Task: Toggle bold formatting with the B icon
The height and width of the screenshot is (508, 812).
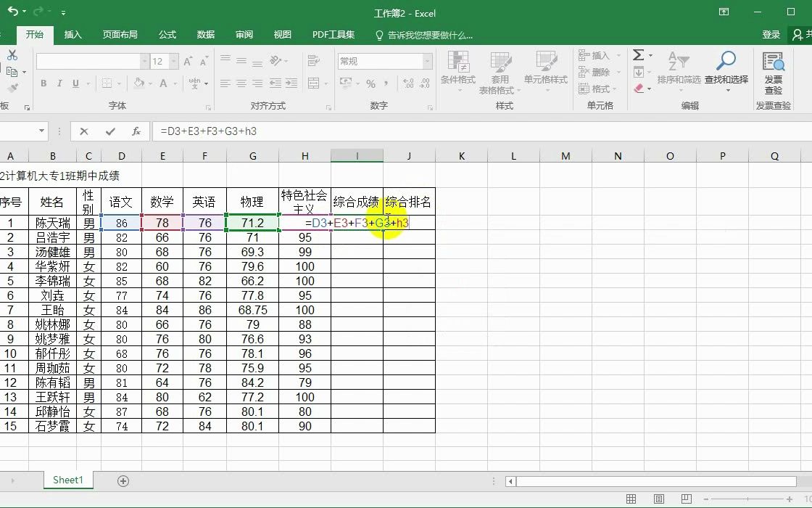Action: (x=43, y=83)
